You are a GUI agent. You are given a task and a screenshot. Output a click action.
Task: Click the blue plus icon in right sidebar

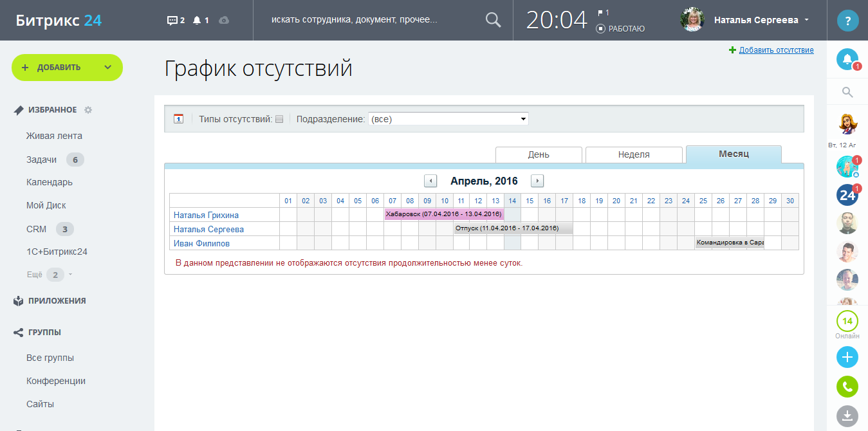point(847,357)
